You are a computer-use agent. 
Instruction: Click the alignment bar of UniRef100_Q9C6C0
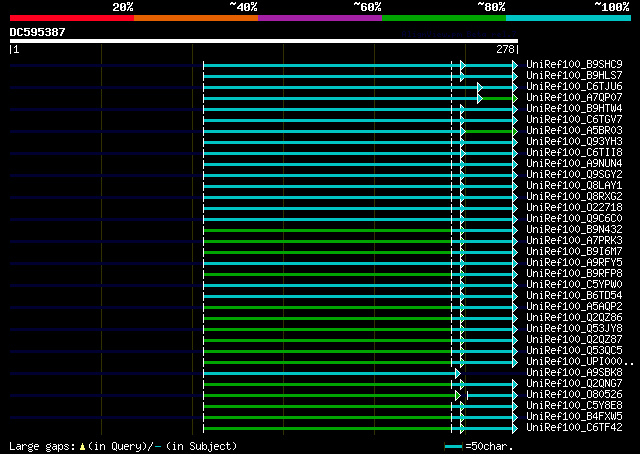pos(360,220)
